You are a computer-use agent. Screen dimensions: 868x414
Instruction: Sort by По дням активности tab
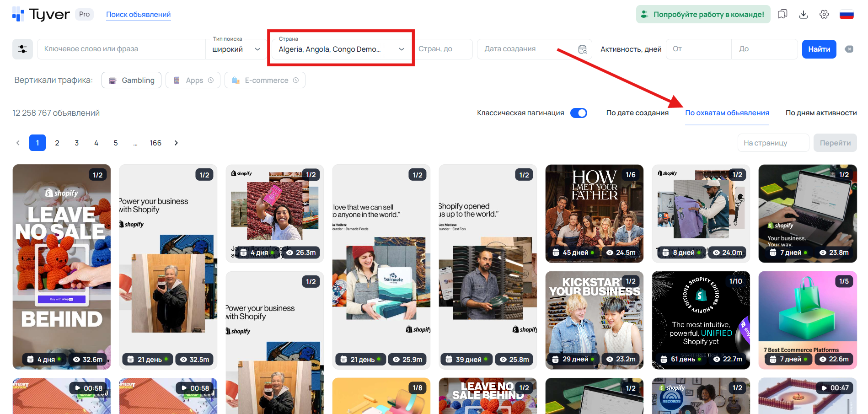click(821, 113)
